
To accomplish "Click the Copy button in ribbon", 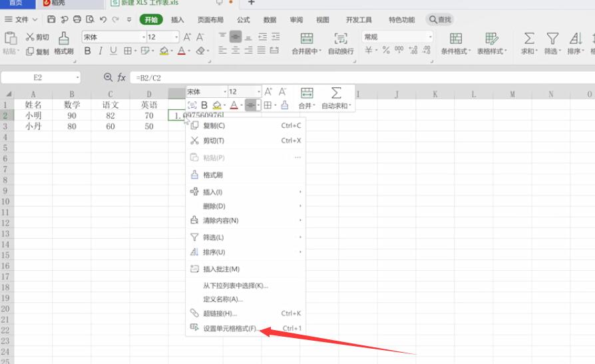I will click(37, 51).
